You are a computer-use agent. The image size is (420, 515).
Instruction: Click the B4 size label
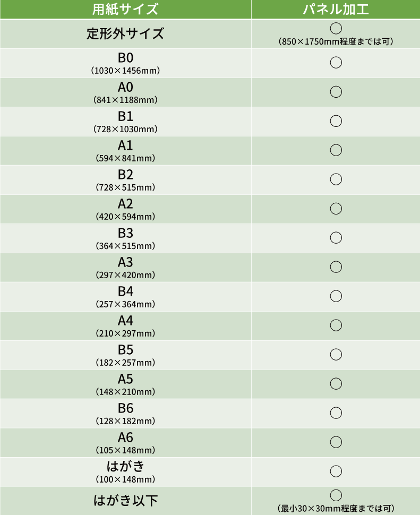[125, 291]
